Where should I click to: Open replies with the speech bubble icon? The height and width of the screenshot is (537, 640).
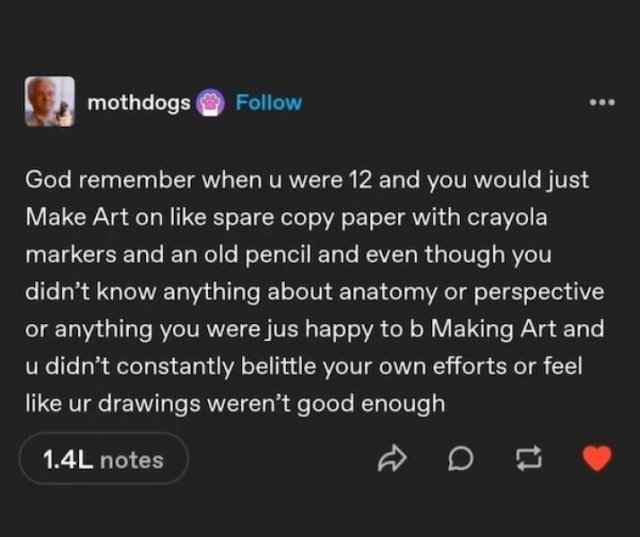pyautogui.click(x=460, y=459)
